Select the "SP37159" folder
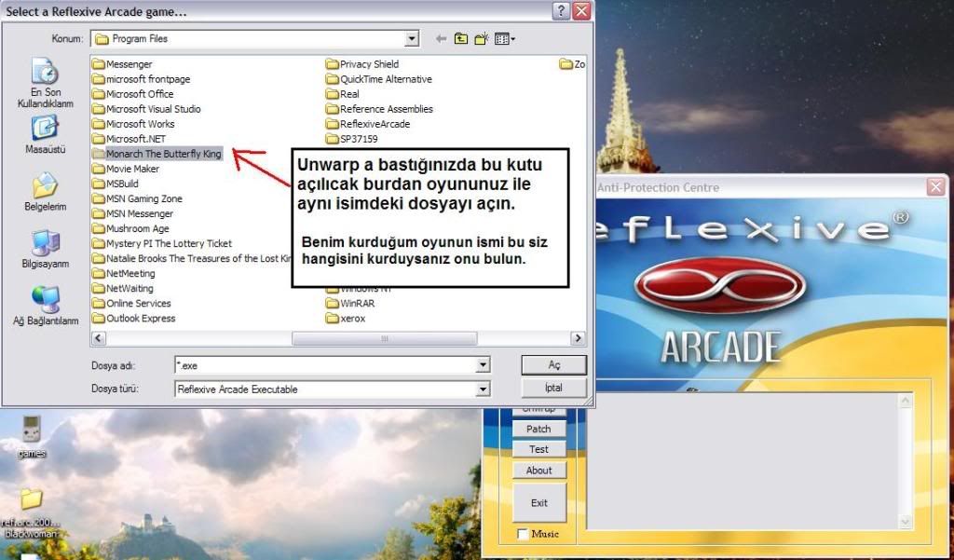The height and width of the screenshot is (560, 954). 352,139
